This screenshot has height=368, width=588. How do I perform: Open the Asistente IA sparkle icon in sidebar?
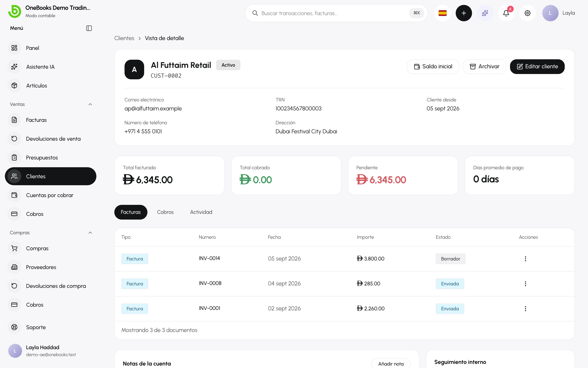14,67
